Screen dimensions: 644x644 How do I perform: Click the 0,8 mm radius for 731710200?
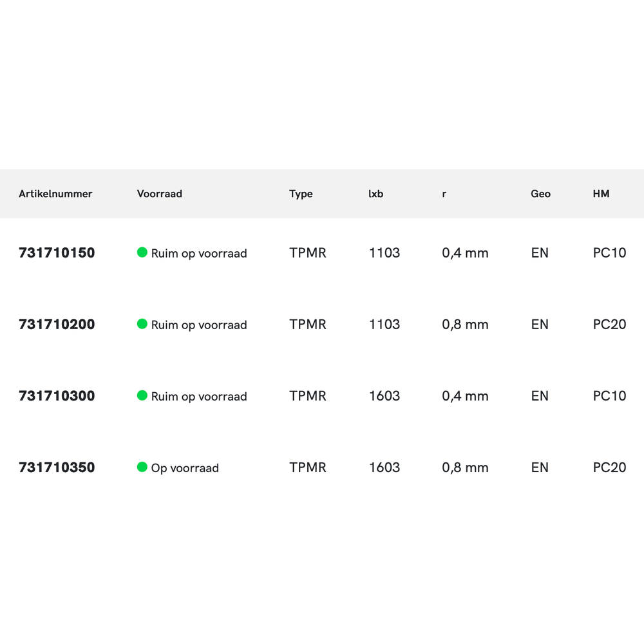465,325
